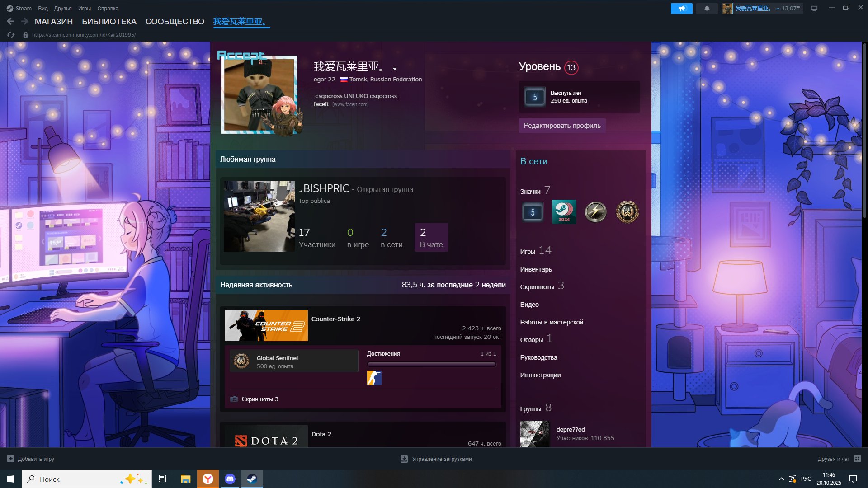Open the notifications bell icon

point(707,8)
